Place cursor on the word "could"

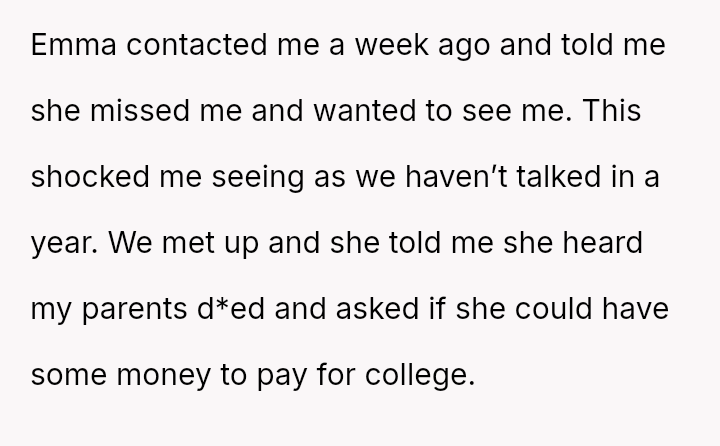click(x=553, y=308)
